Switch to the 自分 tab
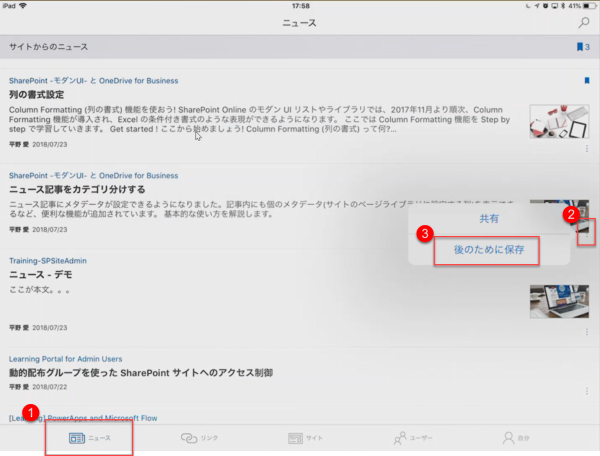The height and width of the screenshot is (456, 600). (x=516, y=438)
